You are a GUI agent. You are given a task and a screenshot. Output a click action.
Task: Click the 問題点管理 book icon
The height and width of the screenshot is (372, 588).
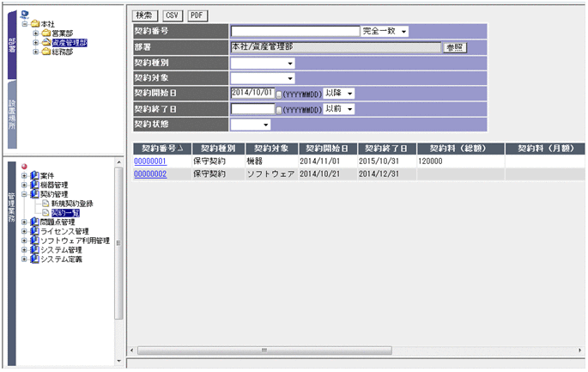coord(34,223)
